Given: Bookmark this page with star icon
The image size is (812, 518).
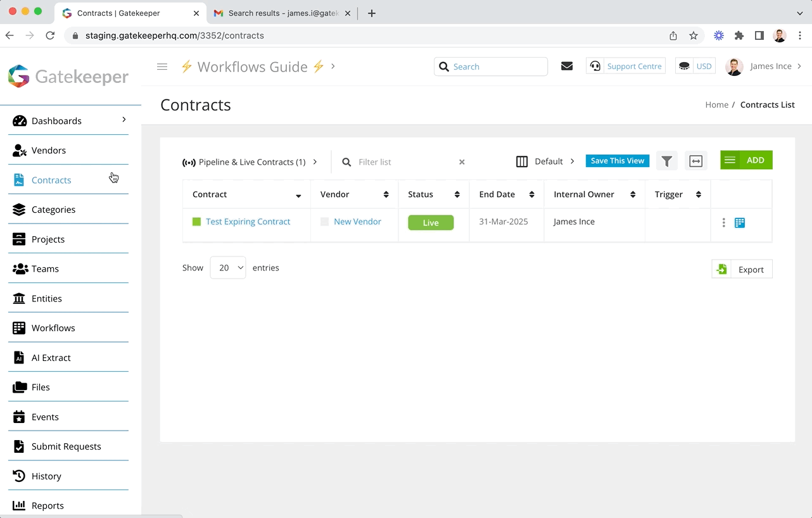Looking at the screenshot, I should click(x=694, y=35).
